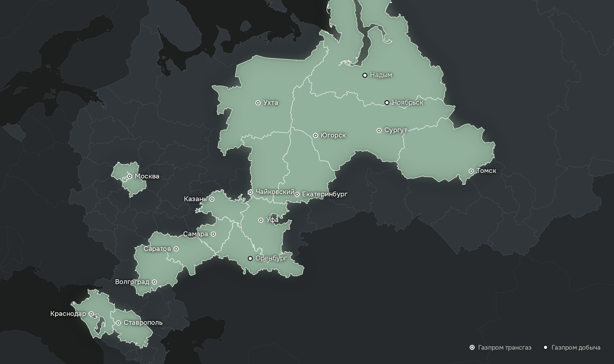Select the Ухта marker dot

pyautogui.click(x=258, y=103)
